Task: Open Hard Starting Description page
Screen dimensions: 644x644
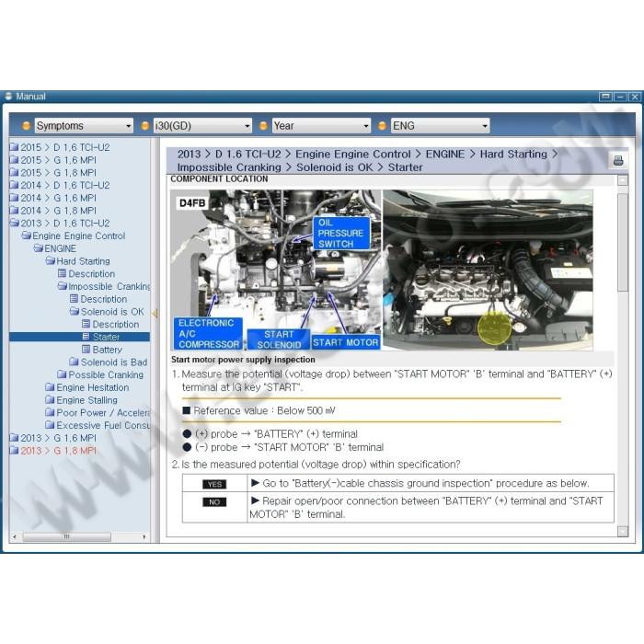Action: 92,273
